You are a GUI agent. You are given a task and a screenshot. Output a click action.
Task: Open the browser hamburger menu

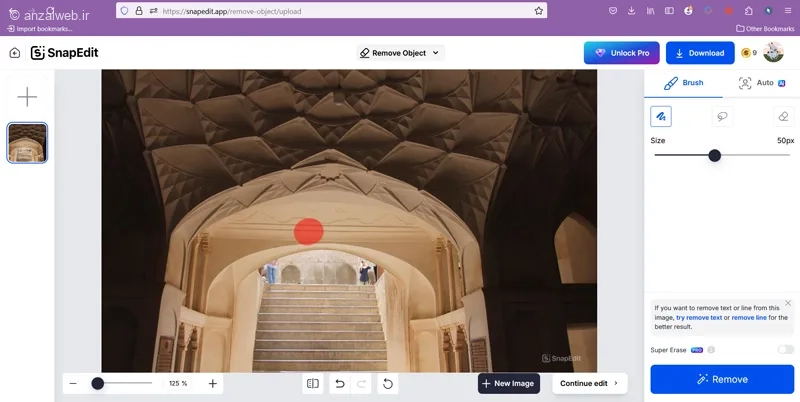(788, 11)
